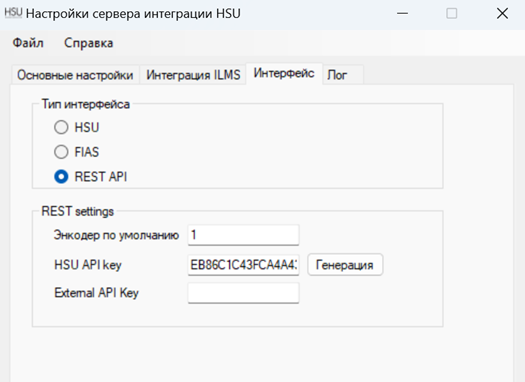Click the HSU API key label
Screen dimensions: 525x382
tap(88, 265)
